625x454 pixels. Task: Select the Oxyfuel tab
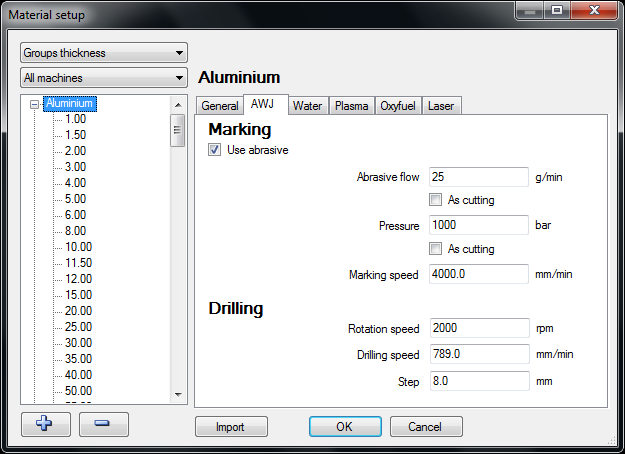tap(398, 106)
